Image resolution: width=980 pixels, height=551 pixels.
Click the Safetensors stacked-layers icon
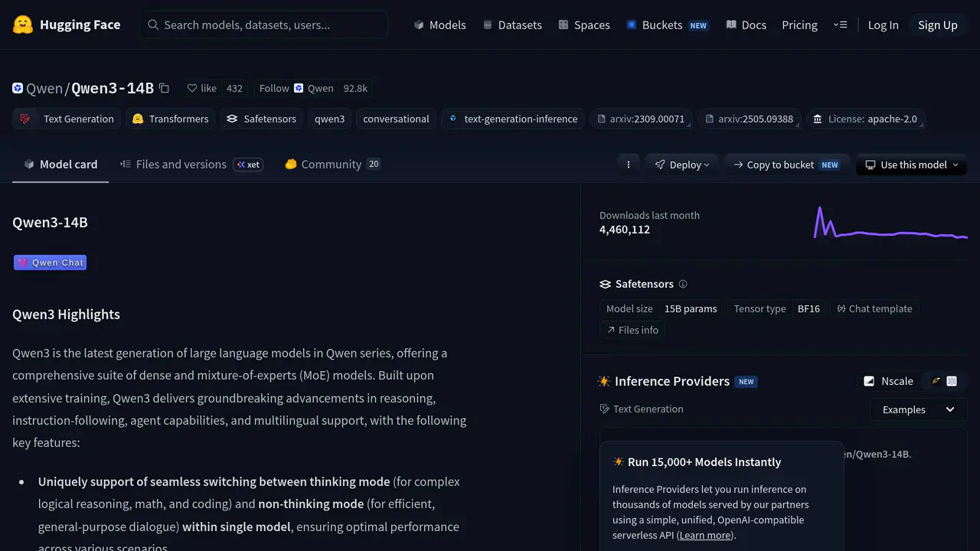pos(605,284)
